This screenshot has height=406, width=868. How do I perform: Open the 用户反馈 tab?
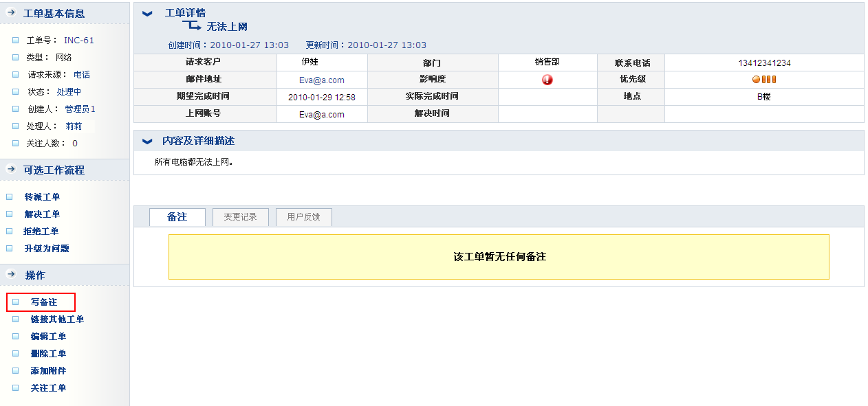(303, 217)
